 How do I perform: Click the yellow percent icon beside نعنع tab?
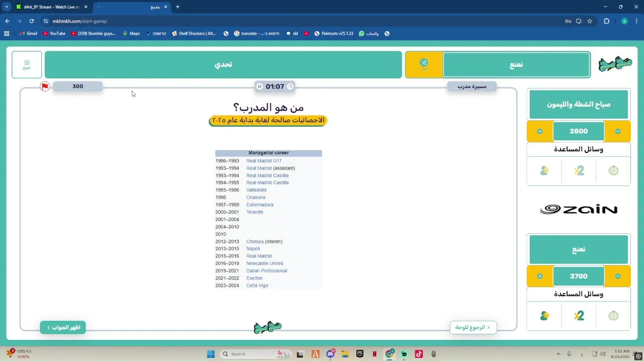click(424, 64)
